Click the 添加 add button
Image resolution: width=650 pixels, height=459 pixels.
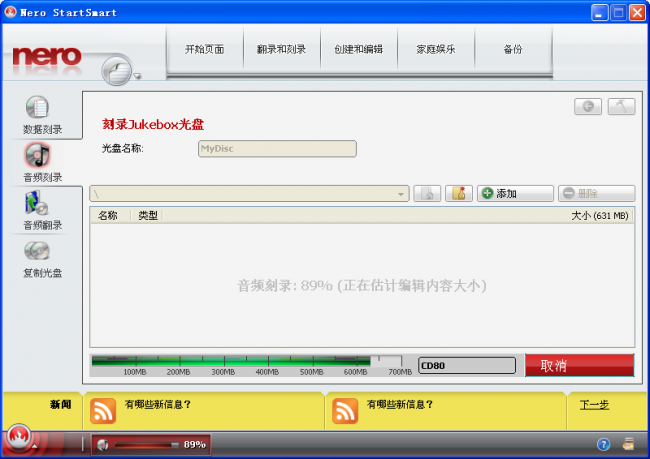515,194
